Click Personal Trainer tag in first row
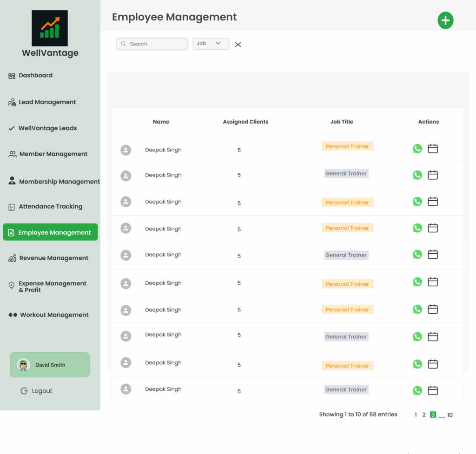This screenshot has width=476, height=454. (x=347, y=146)
